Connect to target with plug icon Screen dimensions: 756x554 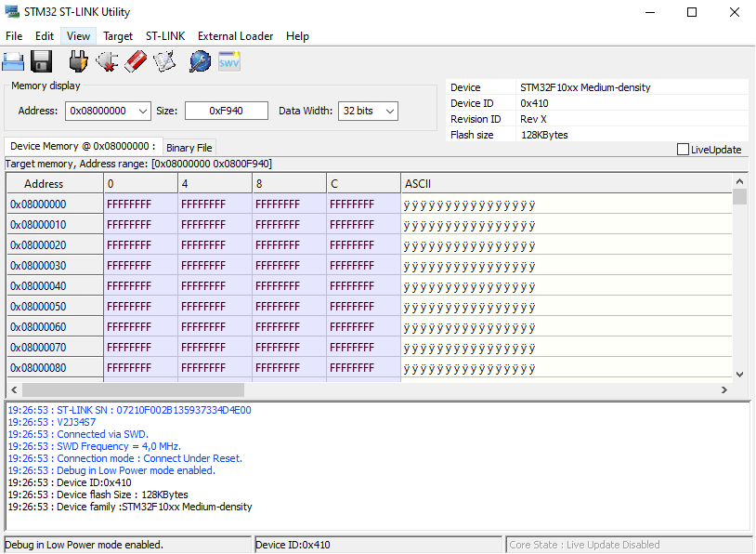click(78, 61)
